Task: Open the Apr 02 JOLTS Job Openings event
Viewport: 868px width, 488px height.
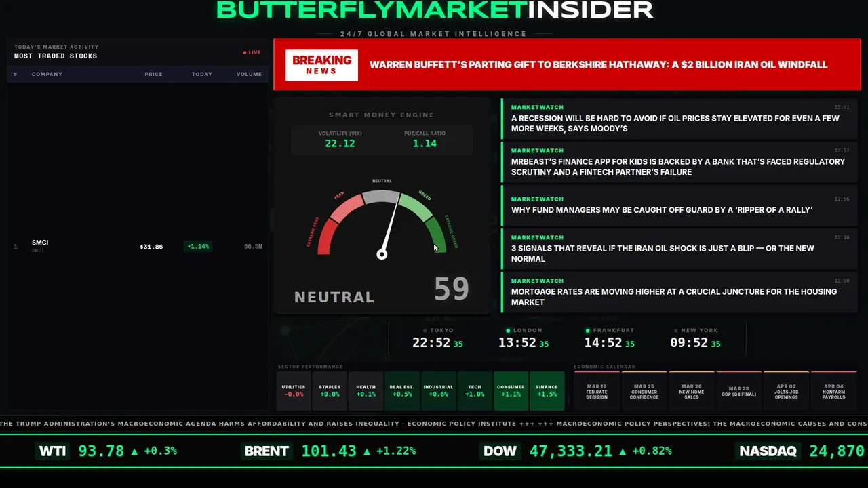Action: [787, 391]
